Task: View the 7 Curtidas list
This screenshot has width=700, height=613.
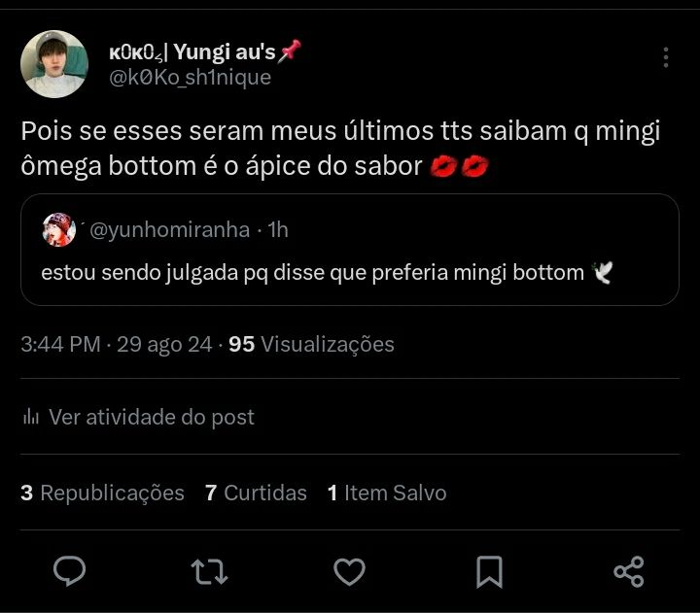Action: tap(256, 494)
